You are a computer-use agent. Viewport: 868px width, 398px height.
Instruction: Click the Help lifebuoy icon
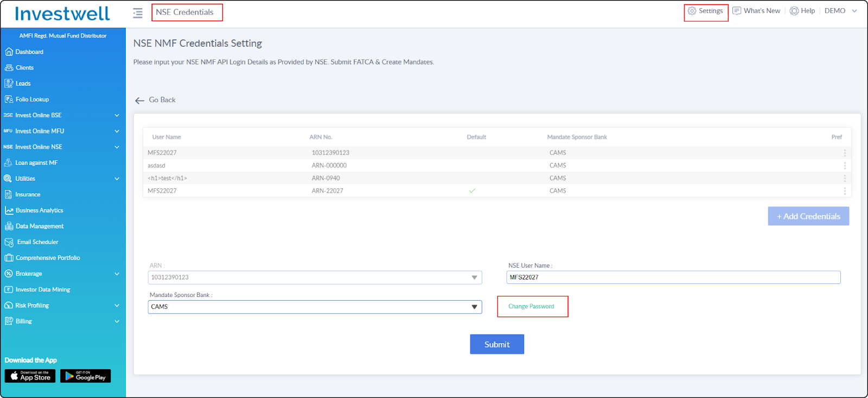[794, 11]
